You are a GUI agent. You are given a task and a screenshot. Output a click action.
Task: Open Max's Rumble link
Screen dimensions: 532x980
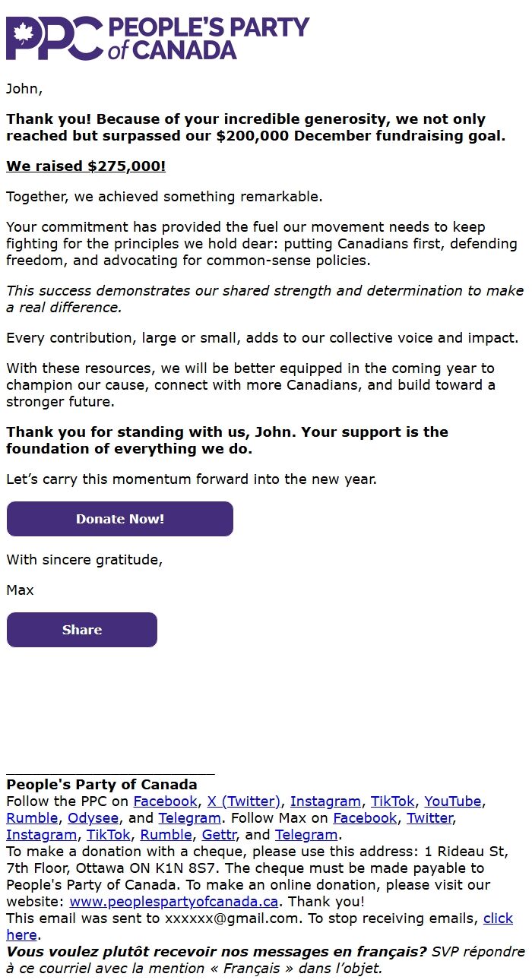tap(167, 834)
